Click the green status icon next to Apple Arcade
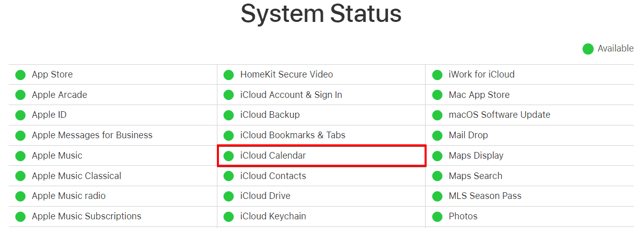 (20, 95)
